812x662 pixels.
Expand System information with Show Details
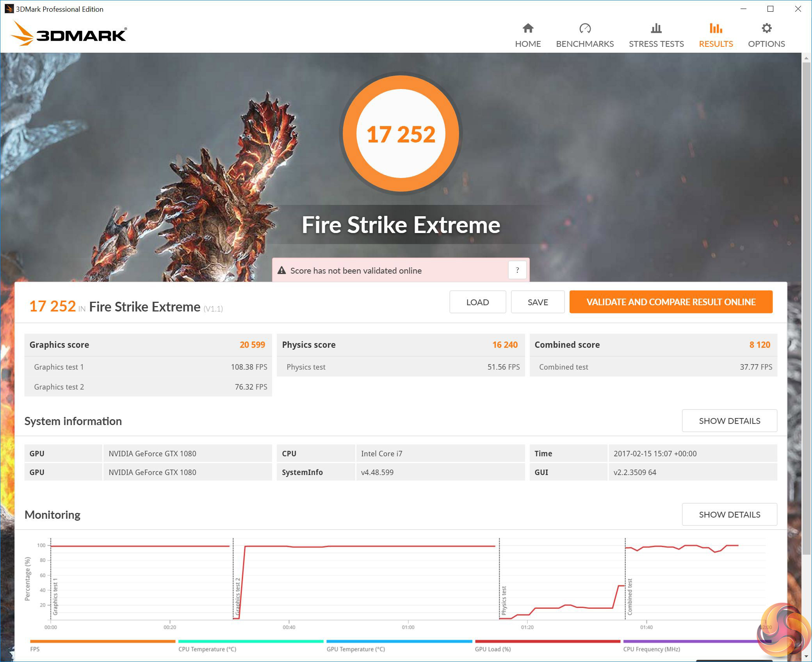(x=729, y=421)
